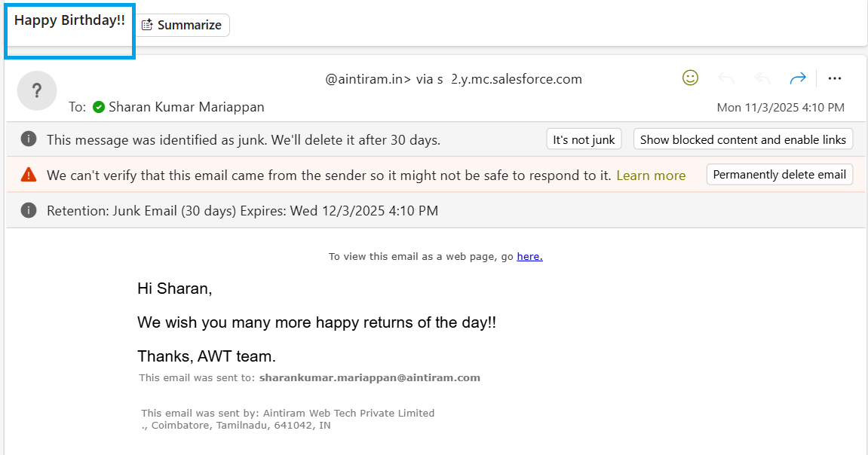This screenshot has width=868, height=455.
Task: React to the email with the smiley icon
Action: [x=690, y=78]
